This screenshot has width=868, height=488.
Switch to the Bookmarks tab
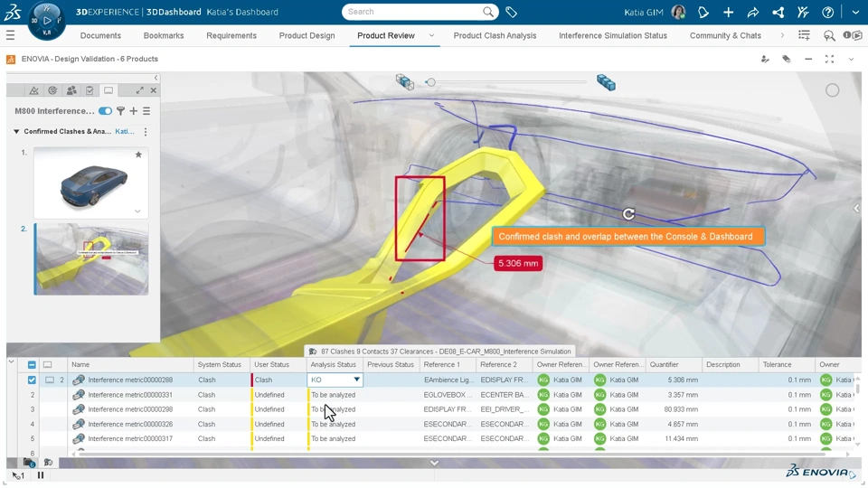click(164, 35)
